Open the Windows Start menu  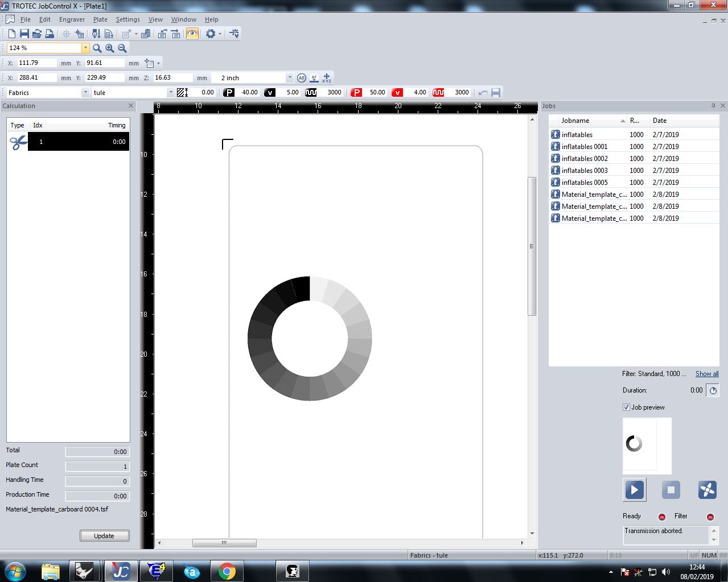pos(15,571)
